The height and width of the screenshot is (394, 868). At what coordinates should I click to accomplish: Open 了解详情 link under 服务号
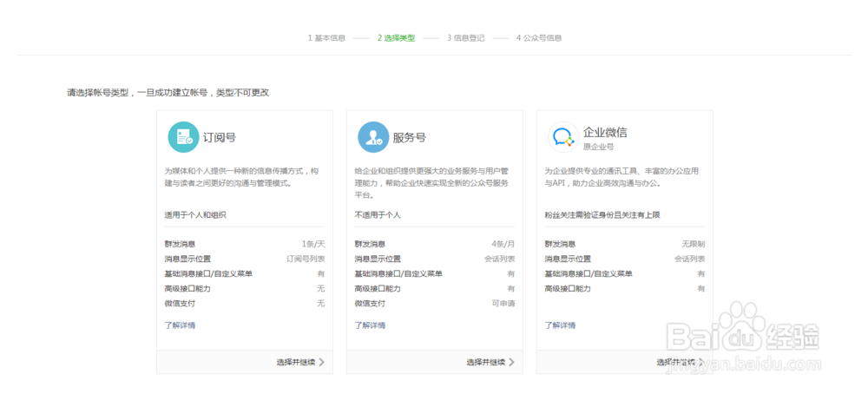[x=370, y=325]
